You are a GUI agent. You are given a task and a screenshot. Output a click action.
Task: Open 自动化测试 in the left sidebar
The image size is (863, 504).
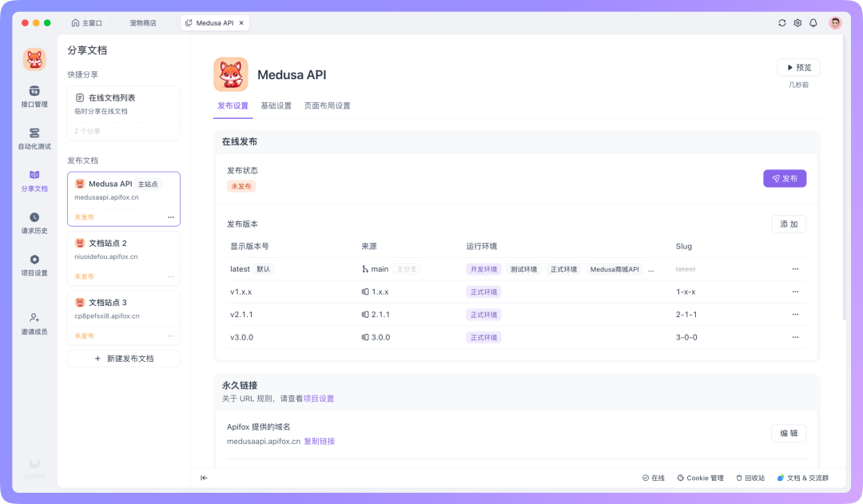(x=34, y=139)
